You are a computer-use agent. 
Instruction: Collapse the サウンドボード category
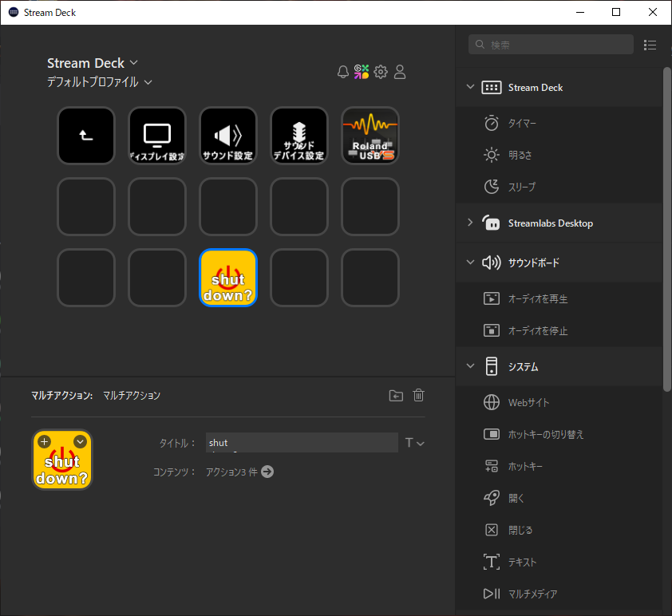470,263
